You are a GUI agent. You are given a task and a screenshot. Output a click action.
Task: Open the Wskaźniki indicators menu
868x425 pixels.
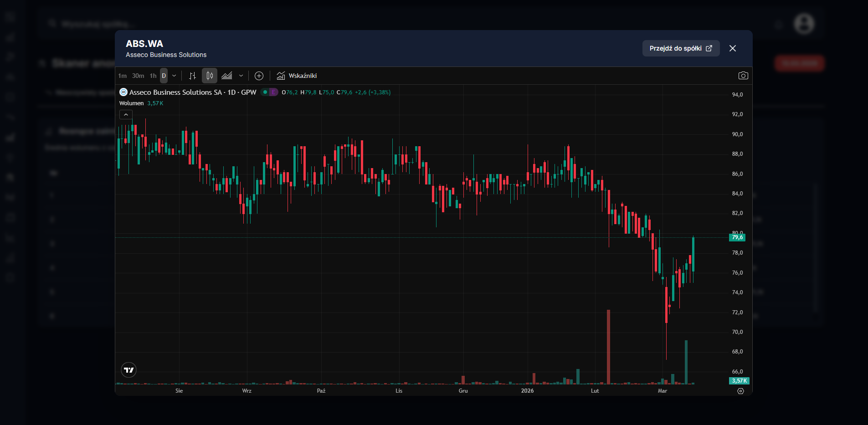coord(297,76)
